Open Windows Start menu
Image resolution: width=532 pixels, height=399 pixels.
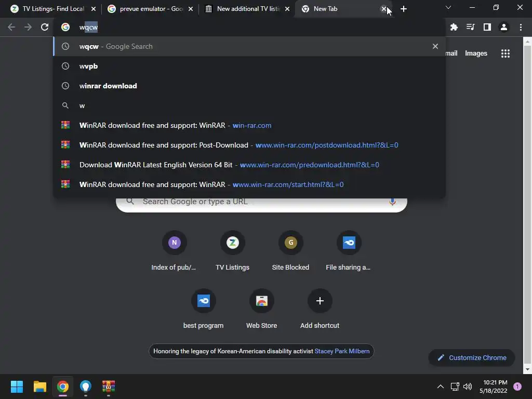click(17, 387)
